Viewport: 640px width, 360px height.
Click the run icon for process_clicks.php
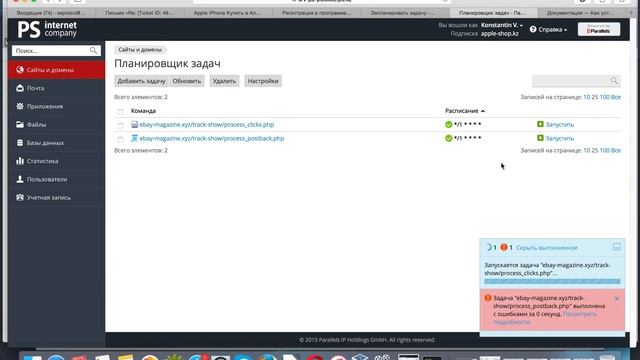click(540, 124)
